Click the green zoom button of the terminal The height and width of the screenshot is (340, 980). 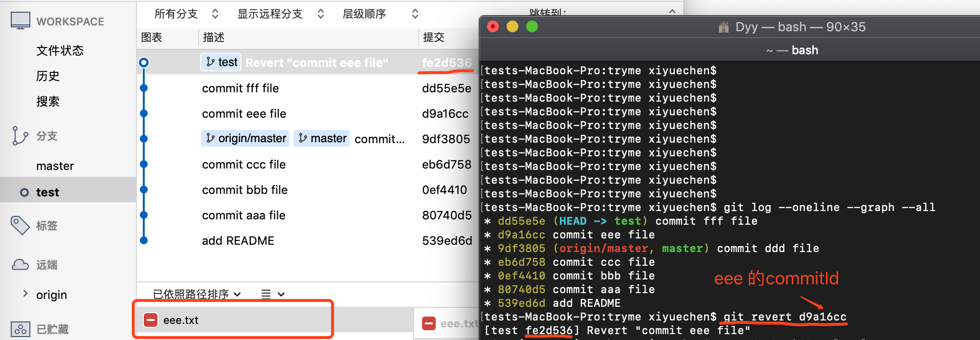click(532, 26)
